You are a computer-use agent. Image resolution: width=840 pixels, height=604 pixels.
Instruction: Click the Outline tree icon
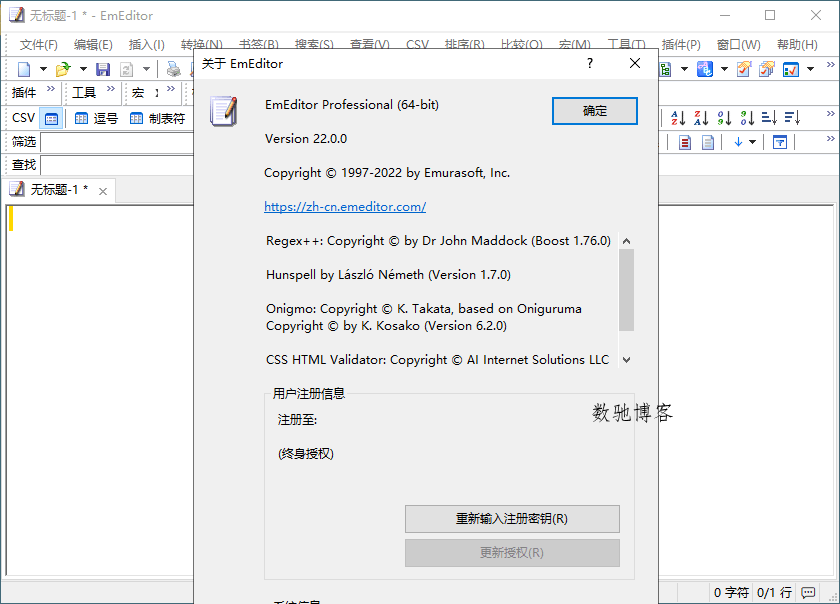tap(665, 69)
